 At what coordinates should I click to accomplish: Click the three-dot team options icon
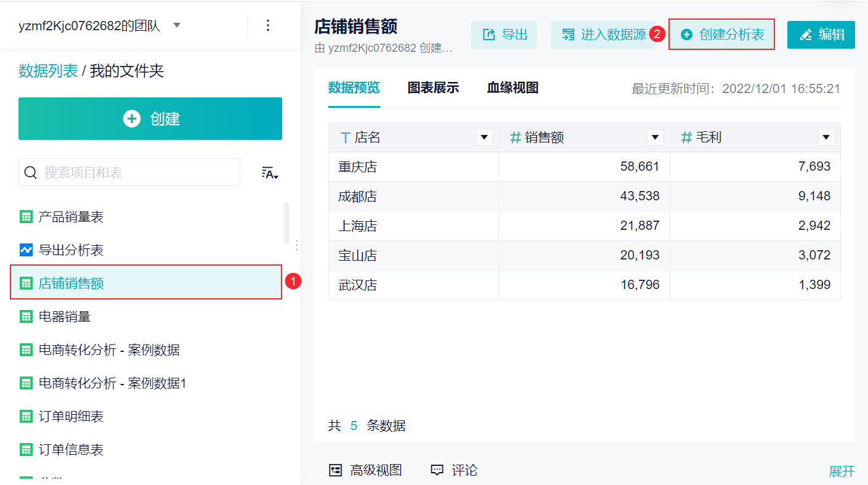tap(267, 25)
